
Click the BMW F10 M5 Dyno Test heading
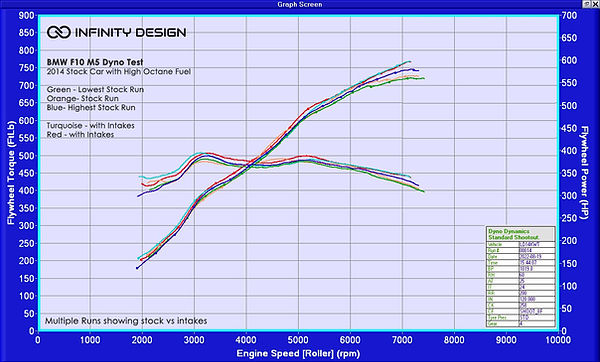point(95,62)
